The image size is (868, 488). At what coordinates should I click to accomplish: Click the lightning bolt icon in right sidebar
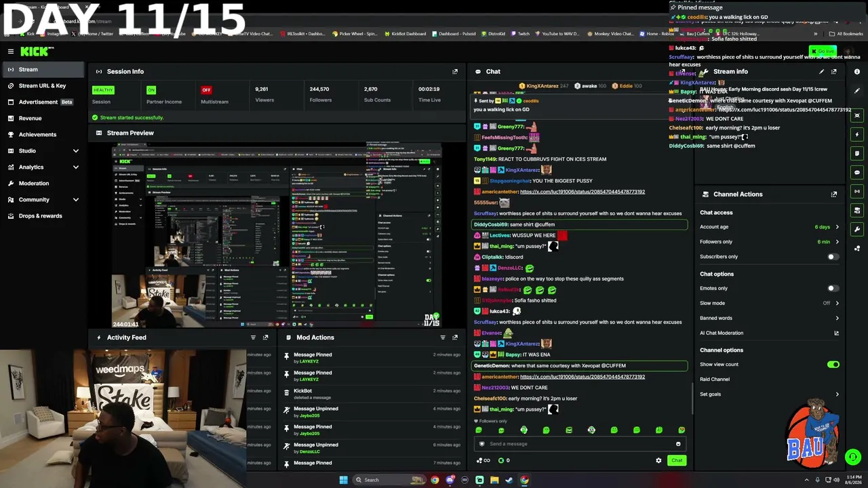(857, 134)
